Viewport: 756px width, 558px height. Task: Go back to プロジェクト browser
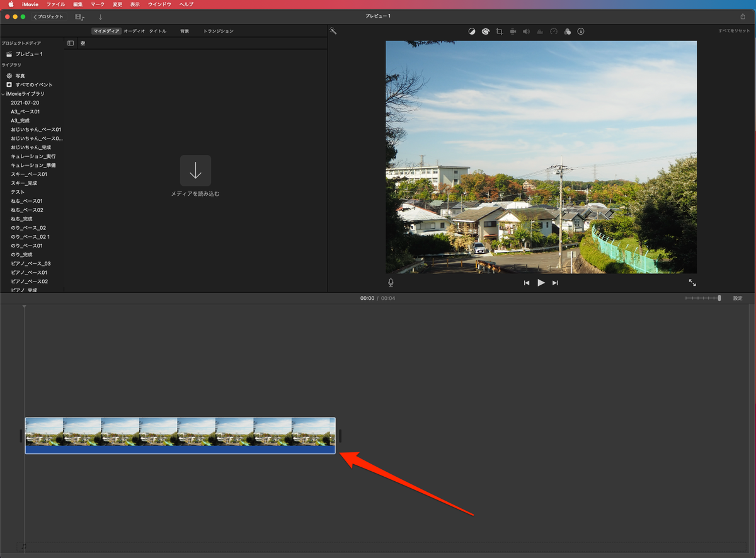49,16
